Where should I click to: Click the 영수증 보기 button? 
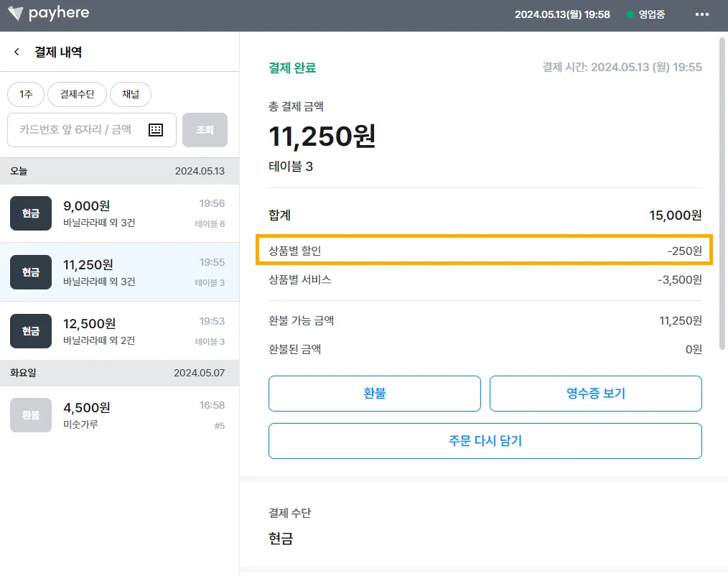click(595, 394)
